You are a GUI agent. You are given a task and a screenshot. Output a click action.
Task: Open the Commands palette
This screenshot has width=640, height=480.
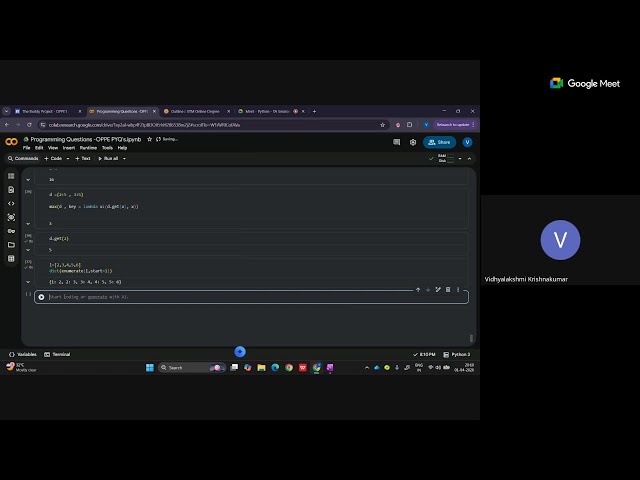(23, 158)
